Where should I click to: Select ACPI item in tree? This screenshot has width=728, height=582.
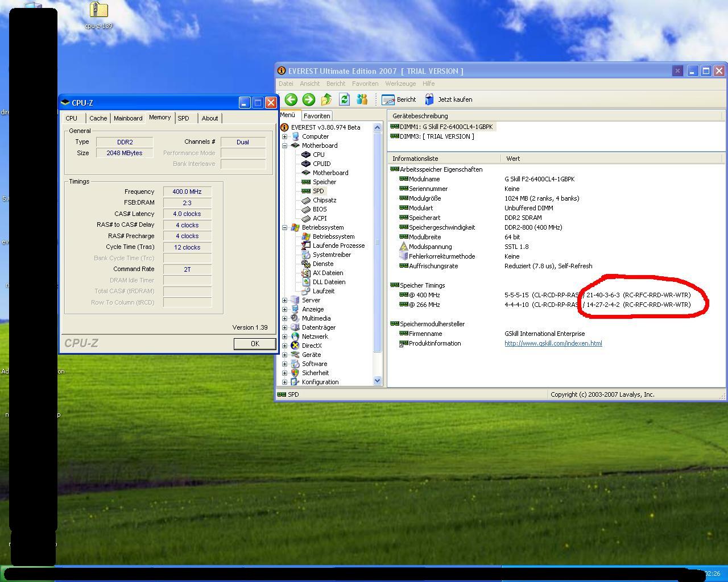coord(320,218)
